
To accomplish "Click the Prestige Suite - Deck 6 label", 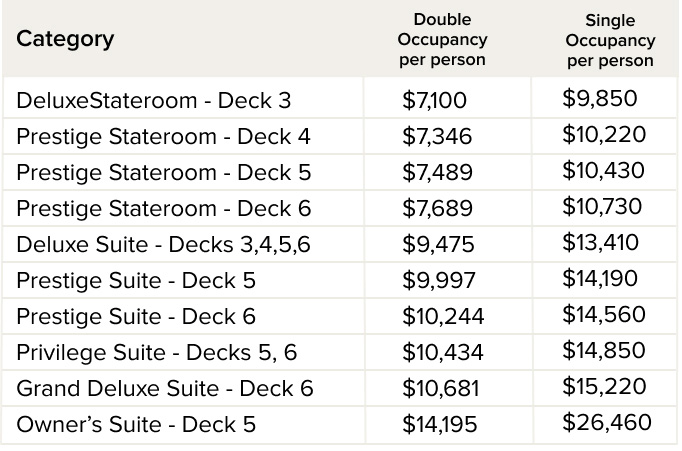I will pos(136,316).
